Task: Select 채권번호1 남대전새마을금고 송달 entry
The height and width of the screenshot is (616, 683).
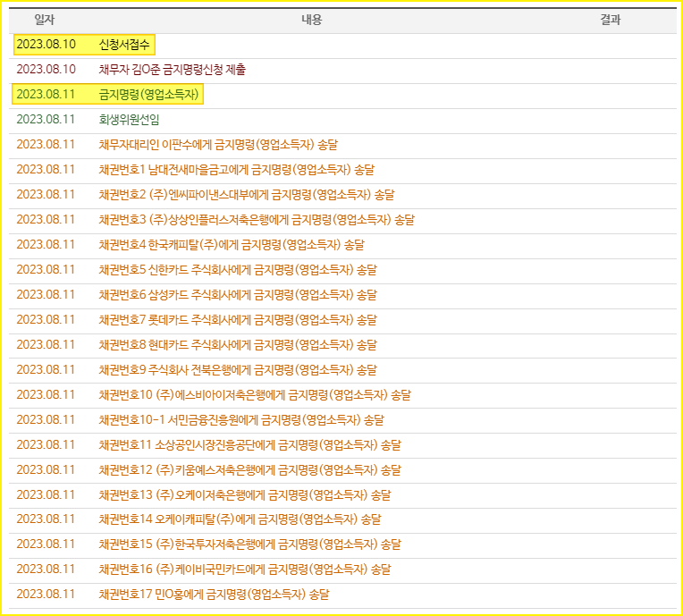Action: pyautogui.click(x=237, y=170)
